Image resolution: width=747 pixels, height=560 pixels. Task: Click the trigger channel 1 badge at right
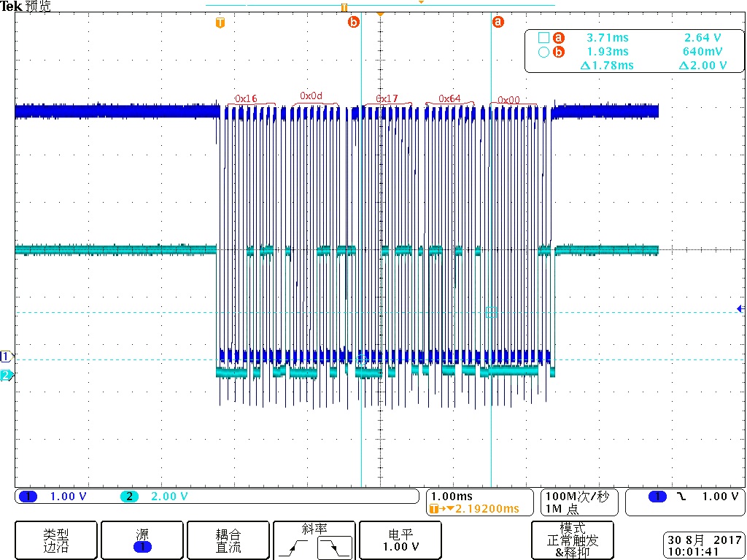pos(658,497)
